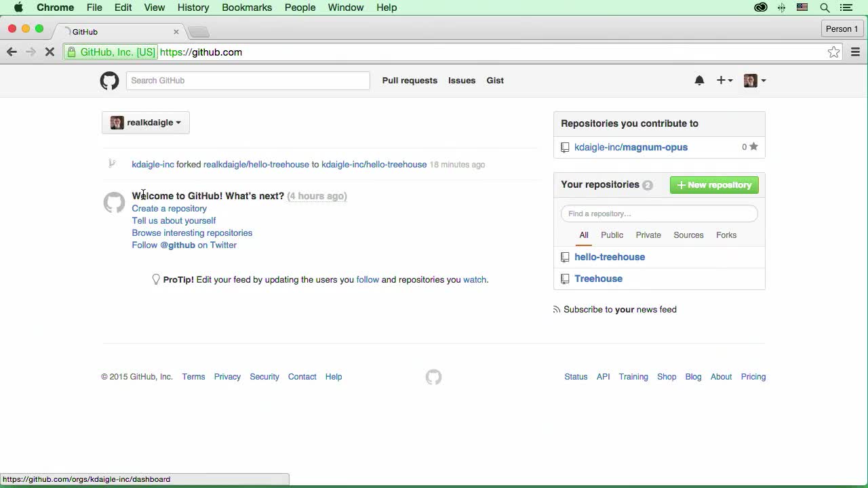Open the hello-treehouse repository link

(x=610, y=257)
